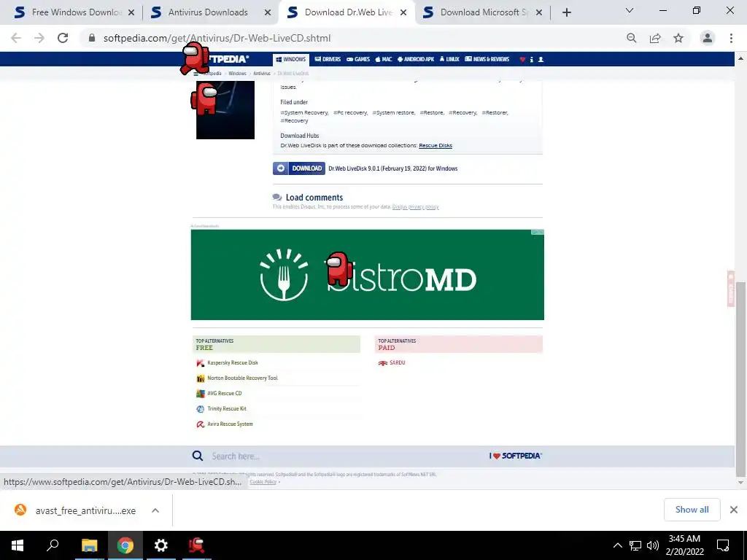The height and width of the screenshot is (560, 747).
Task: Click the page vertical scrollbar thumb
Action: pyautogui.click(x=740, y=378)
